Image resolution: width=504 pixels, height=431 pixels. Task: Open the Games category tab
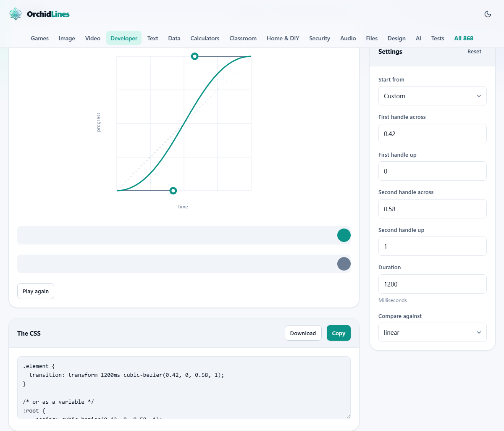(x=40, y=38)
